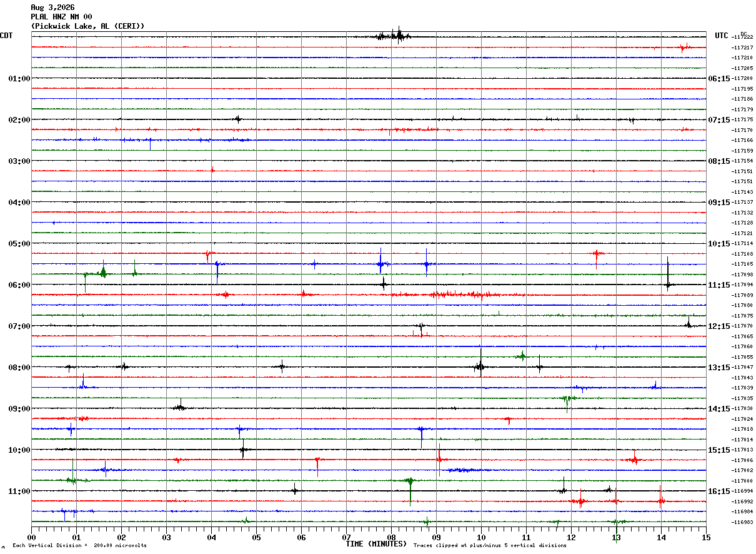
Task: Click the 01:00 CDT time label
Action: [19, 79]
